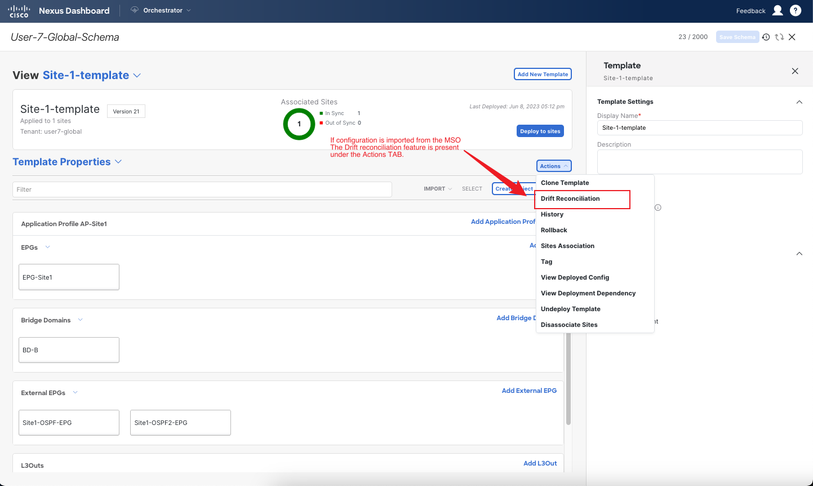Screen dimensions: 813x486
Task: Select the Site1-OSPF2-EPG card
Action: [x=180, y=422]
